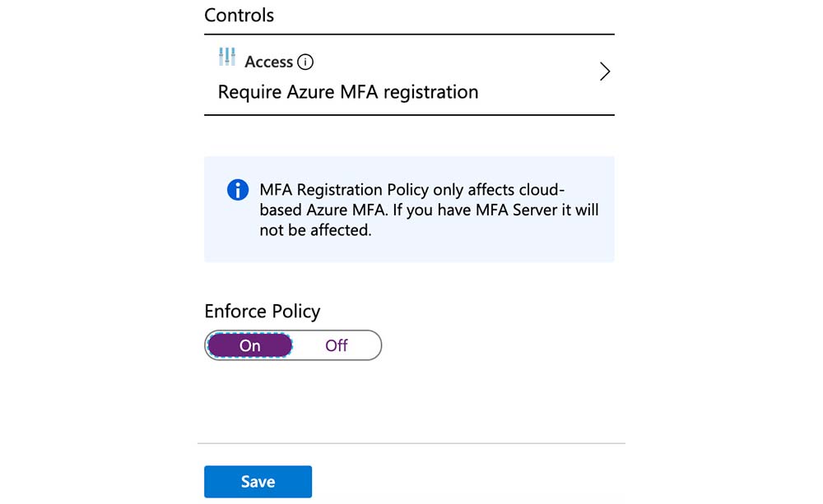823x504 pixels.
Task: Switch Enforce Policy to On
Action: [250, 345]
